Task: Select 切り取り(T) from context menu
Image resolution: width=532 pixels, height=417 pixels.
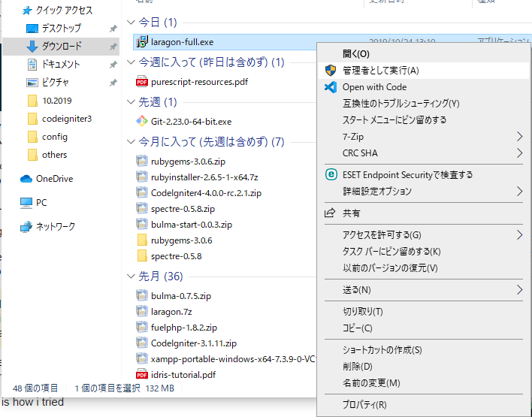Action: pyautogui.click(x=424, y=312)
